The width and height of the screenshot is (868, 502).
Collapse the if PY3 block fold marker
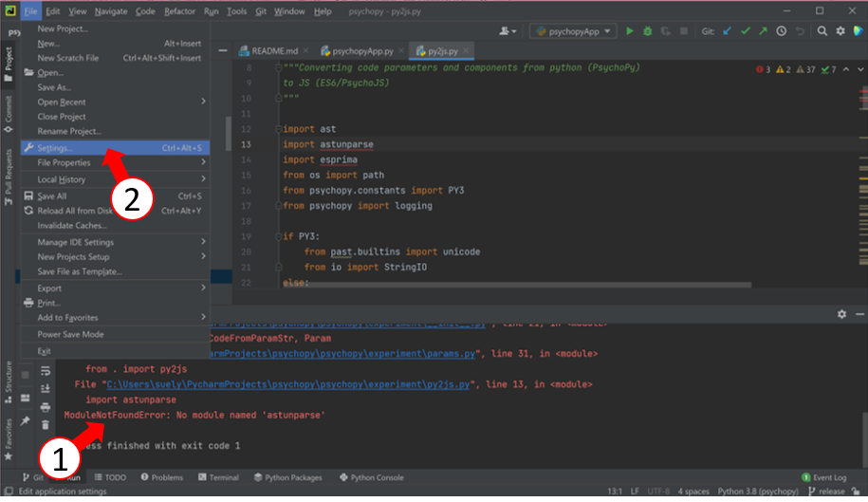point(279,236)
